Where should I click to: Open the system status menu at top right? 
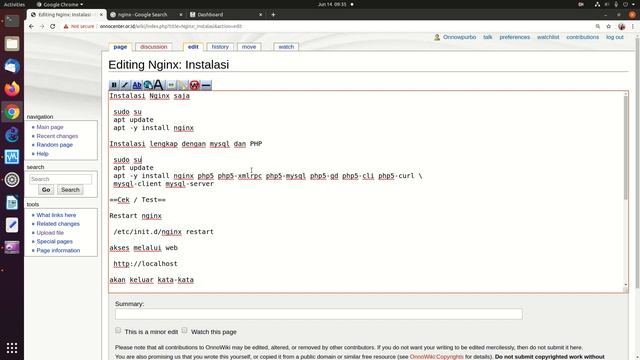(x=616, y=4)
